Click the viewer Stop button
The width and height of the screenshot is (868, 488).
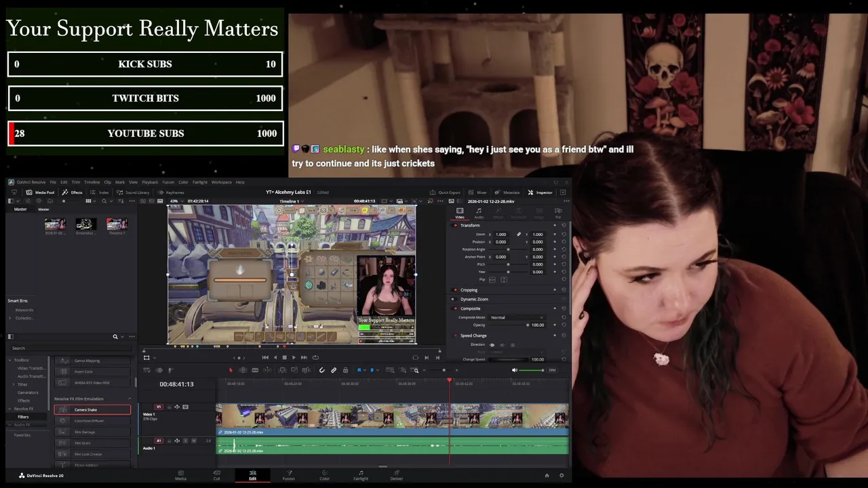(284, 357)
